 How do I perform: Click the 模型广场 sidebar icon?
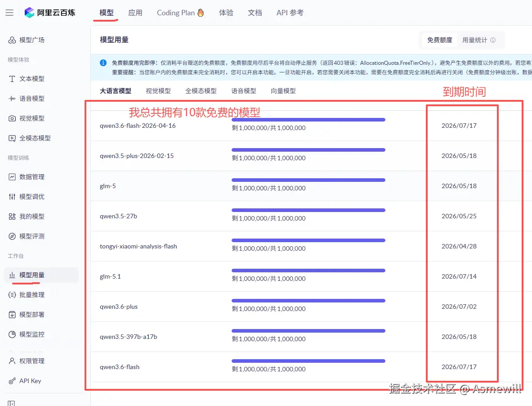pos(12,40)
